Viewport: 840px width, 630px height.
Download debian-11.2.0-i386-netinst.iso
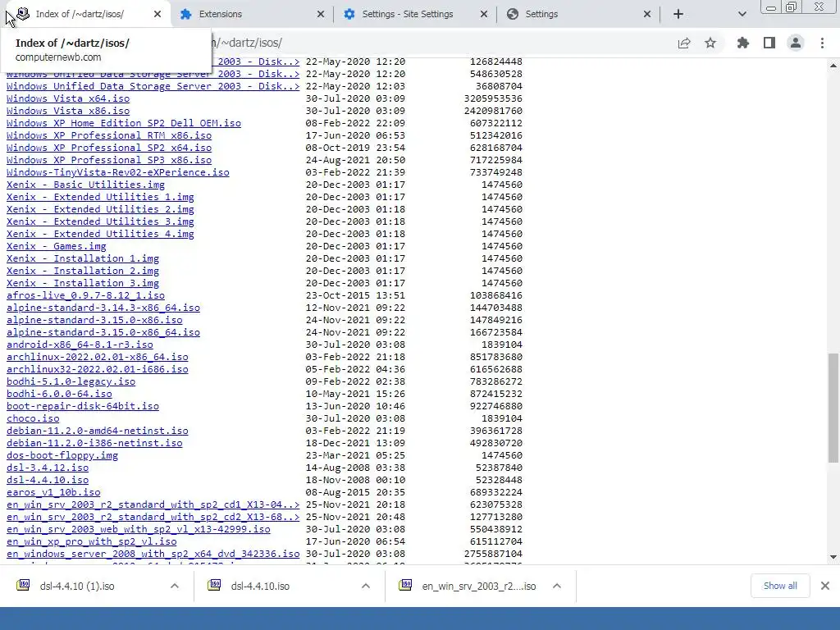pyautogui.click(x=94, y=444)
